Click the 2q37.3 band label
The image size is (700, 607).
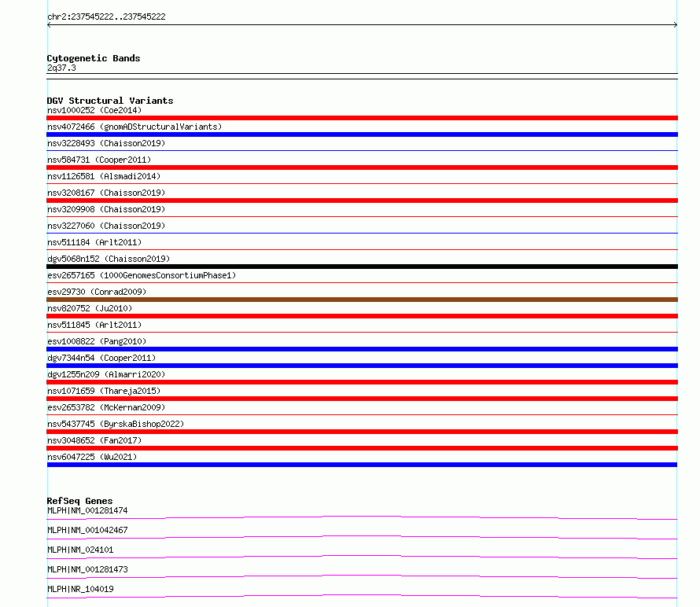point(61,68)
